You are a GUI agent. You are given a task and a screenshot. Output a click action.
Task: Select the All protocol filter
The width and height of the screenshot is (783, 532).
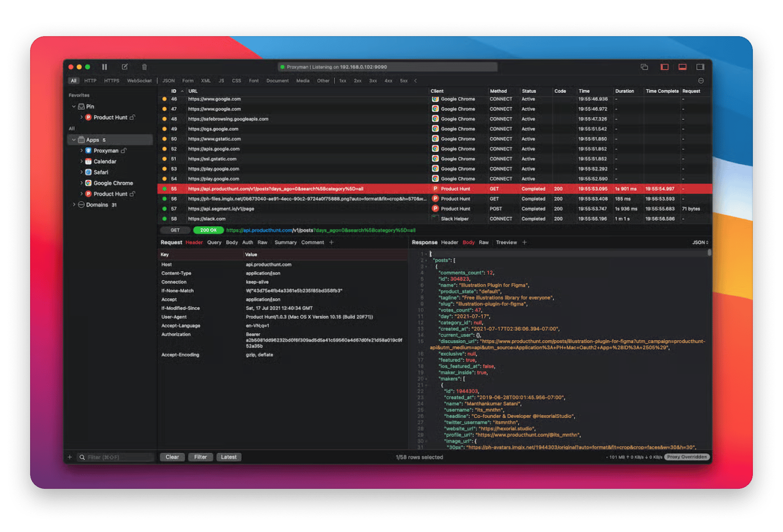click(74, 81)
